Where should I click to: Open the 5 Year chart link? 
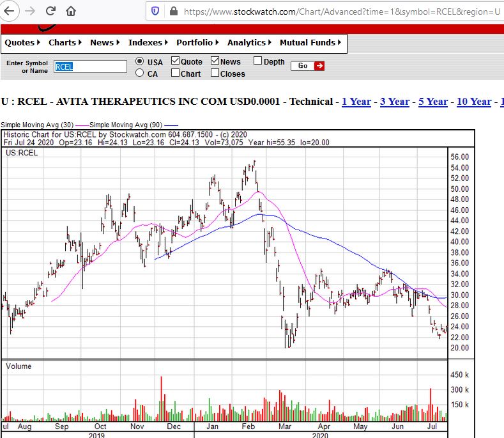[x=433, y=102]
